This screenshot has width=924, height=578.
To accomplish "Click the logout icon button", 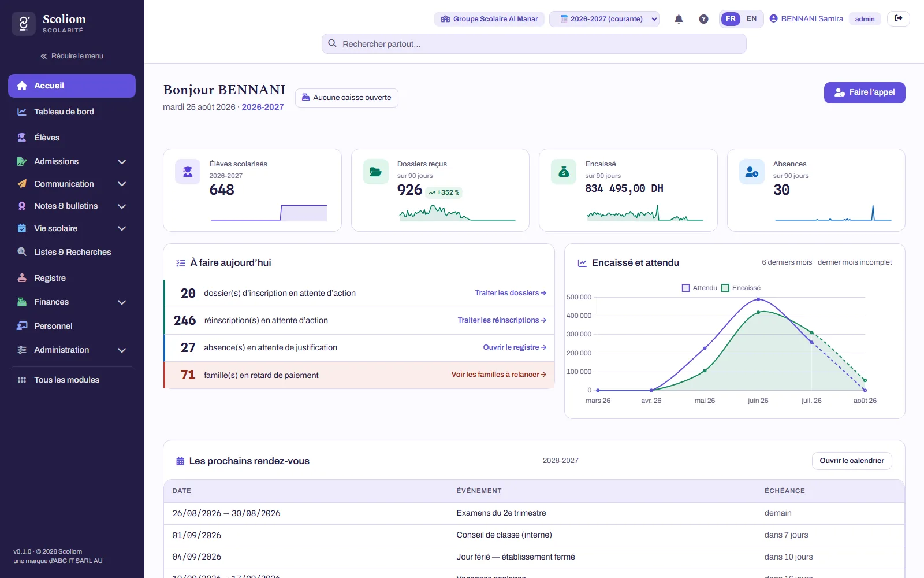I will tap(899, 18).
